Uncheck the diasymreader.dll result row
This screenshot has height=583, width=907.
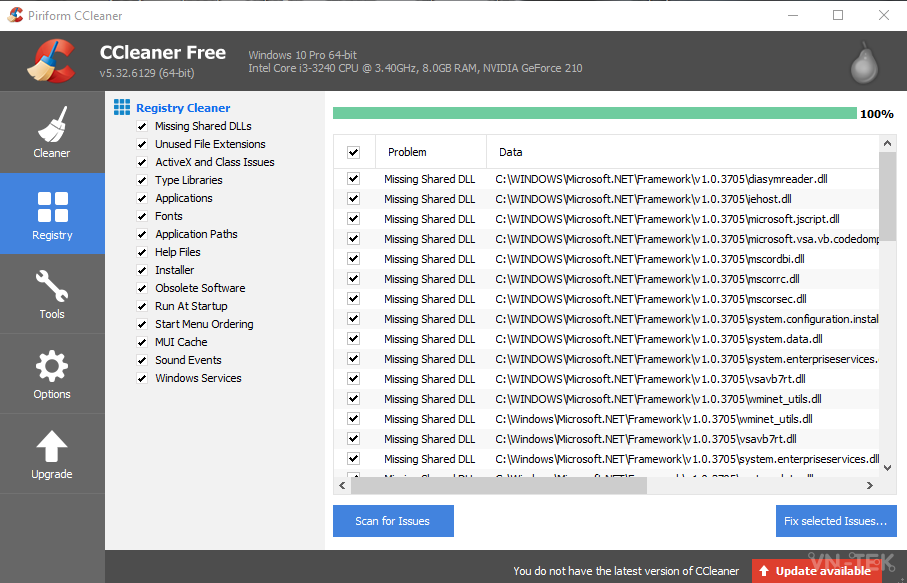pos(353,179)
